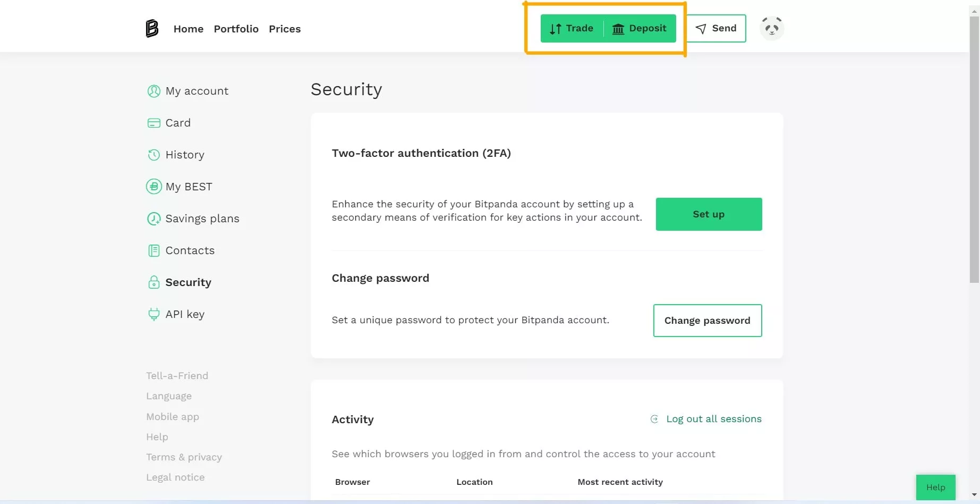Open the Home navigation item
The height and width of the screenshot is (504, 980).
tap(189, 29)
